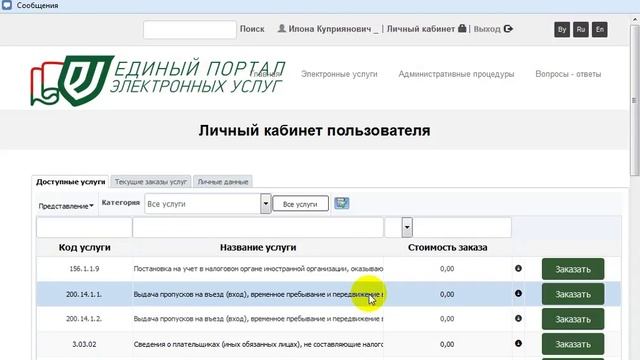Screen dimensions: 640x360
Task: Click the scrollbar up arrow
Action: click(635, 19)
